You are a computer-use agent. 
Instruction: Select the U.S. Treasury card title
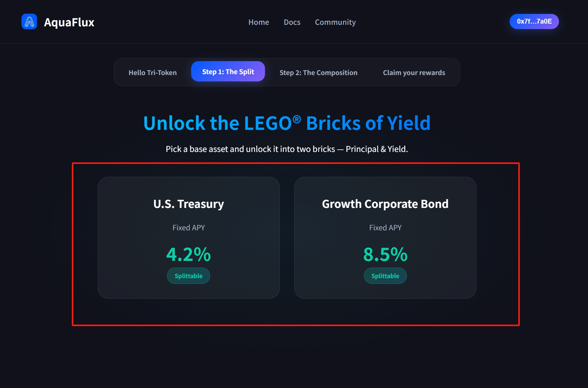tap(189, 204)
